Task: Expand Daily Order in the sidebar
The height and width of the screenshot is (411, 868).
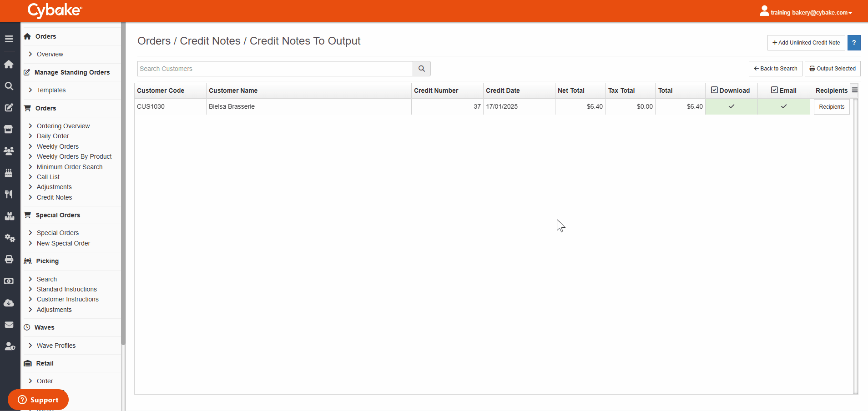Action: 53,136
